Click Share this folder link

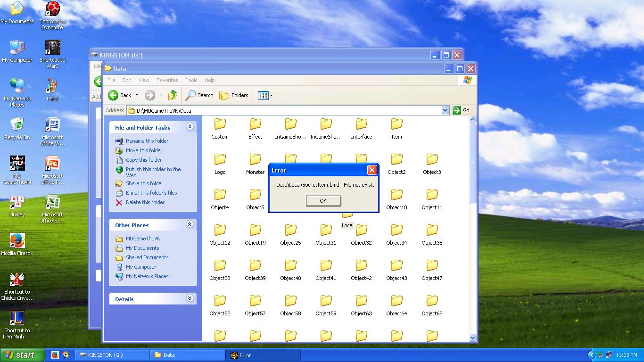144,183
